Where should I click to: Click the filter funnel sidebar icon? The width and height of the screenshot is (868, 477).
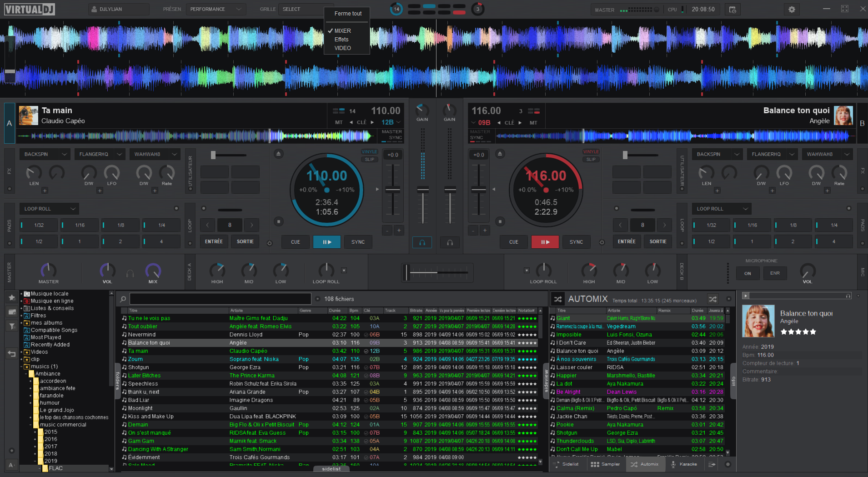coord(12,326)
